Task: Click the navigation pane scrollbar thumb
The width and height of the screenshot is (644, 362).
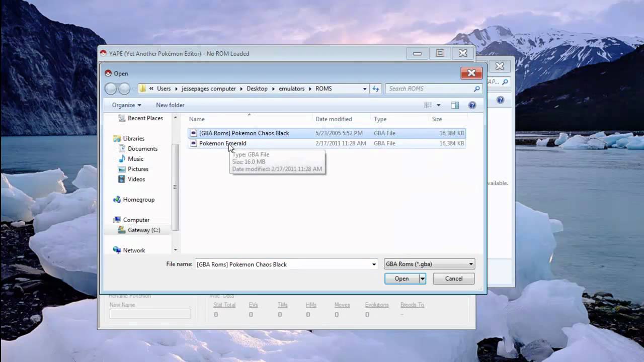Action: [176, 187]
